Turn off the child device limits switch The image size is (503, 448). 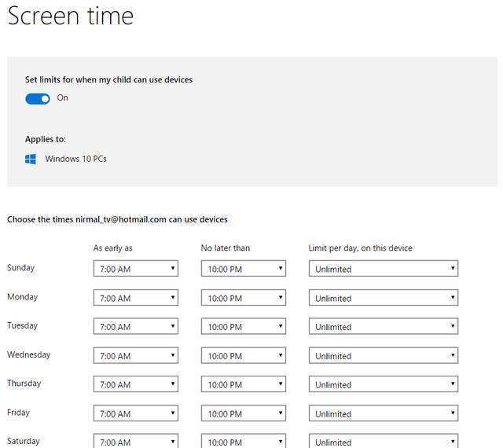tap(38, 99)
